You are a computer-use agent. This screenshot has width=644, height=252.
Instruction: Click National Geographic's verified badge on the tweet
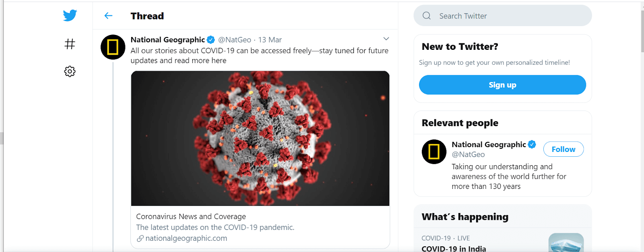pos(211,39)
